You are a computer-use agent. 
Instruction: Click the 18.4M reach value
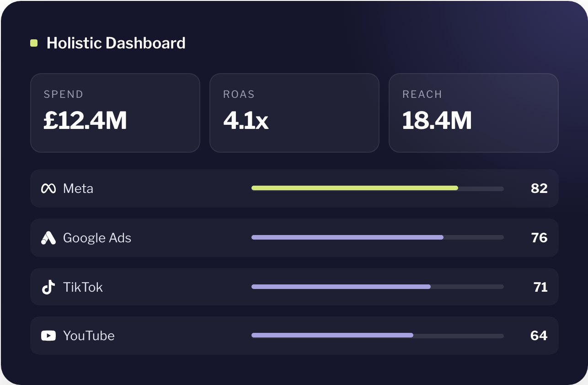437,121
